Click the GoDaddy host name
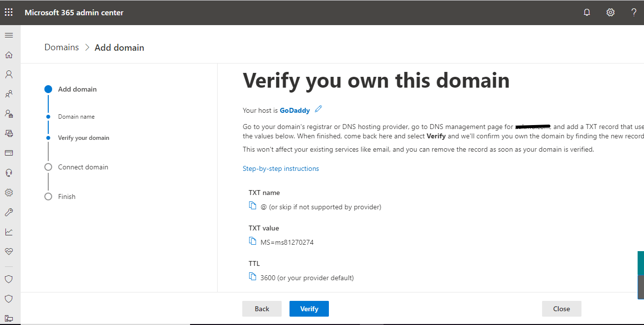Viewport: 644px width, 325px height. [295, 110]
